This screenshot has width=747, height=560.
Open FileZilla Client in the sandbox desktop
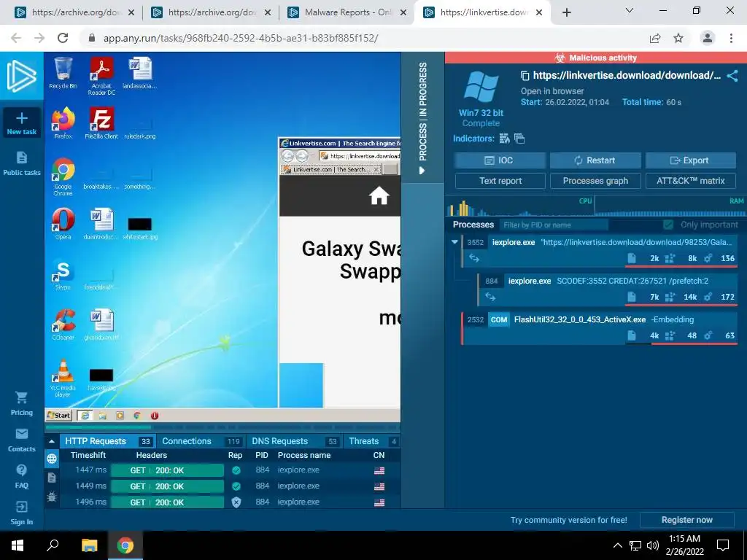coord(101,122)
